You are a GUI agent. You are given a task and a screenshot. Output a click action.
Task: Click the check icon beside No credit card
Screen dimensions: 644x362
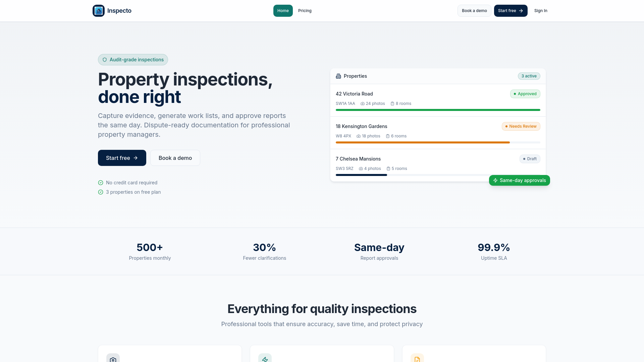point(101,183)
